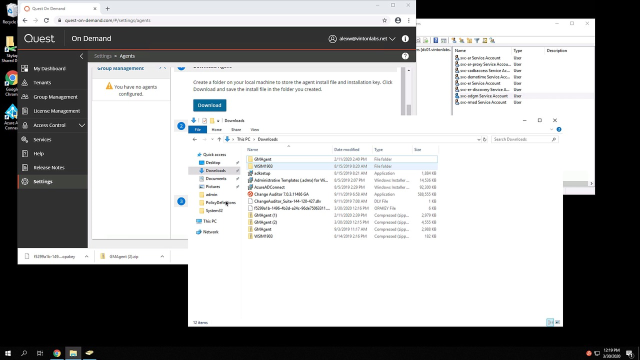Open Services in Quest sidebar
This screenshot has height=360, width=640.
click(x=42, y=140)
